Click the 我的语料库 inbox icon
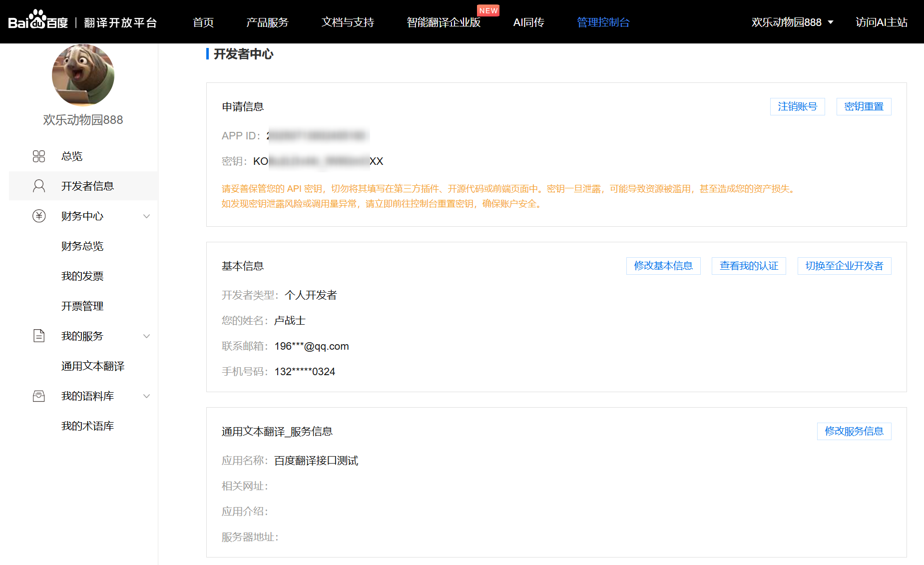 39,396
